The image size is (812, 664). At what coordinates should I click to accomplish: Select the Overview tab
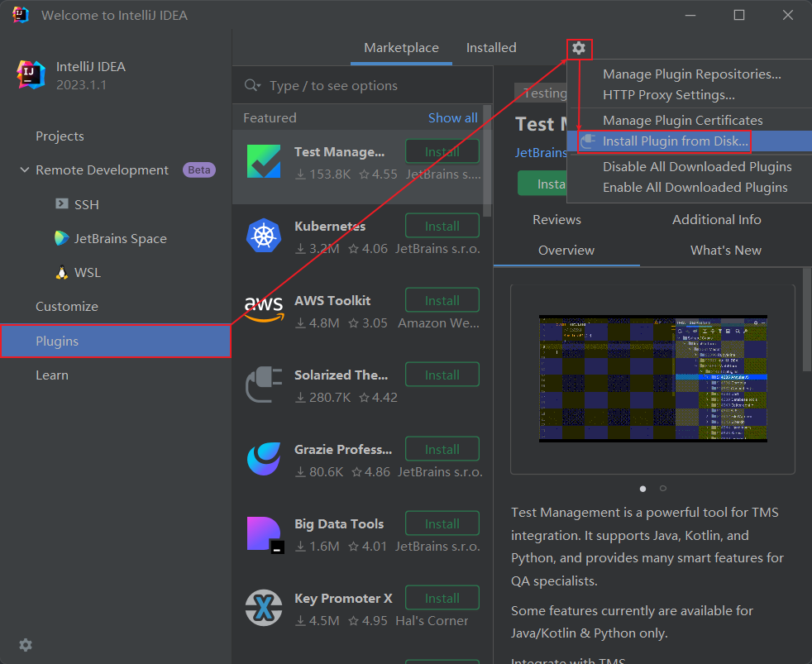(566, 251)
